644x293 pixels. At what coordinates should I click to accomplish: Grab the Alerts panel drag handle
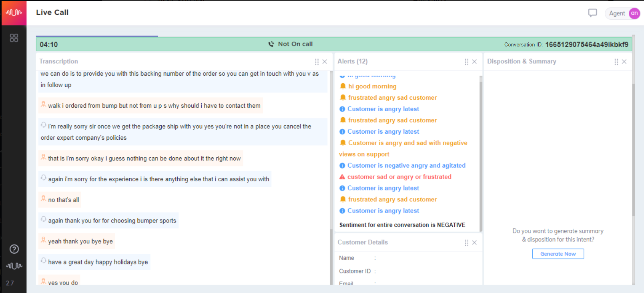tap(466, 62)
